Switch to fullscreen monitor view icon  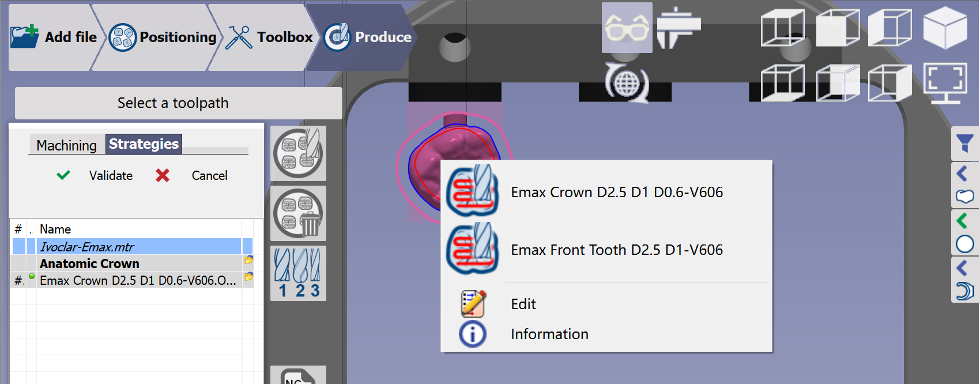(x=945, y=83)
